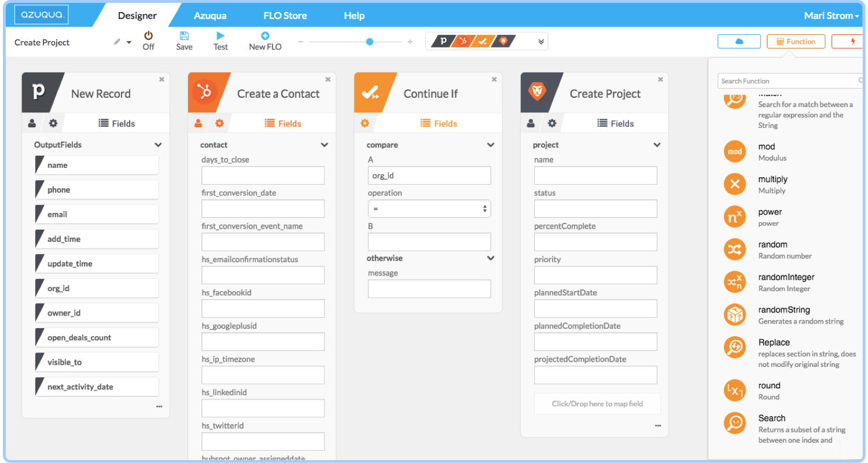Click the Click/Drop here to map field box
Screen dimensions: 868x463
coord(597,404)
